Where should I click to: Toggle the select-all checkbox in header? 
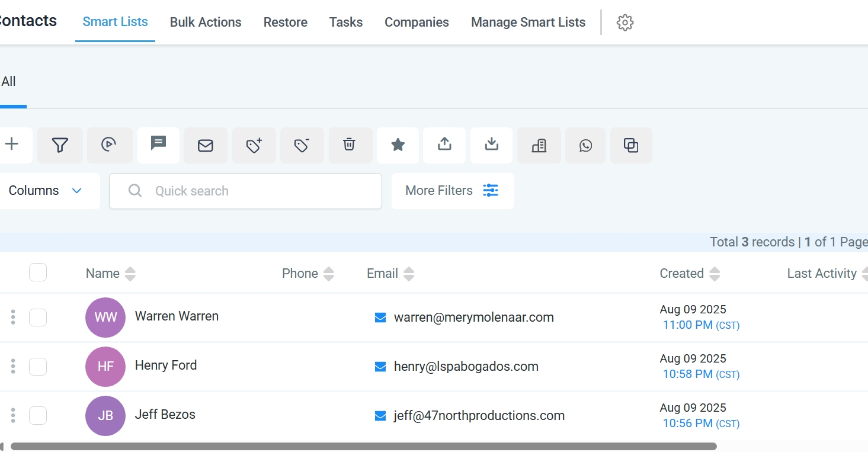click(x=38, y=273)
